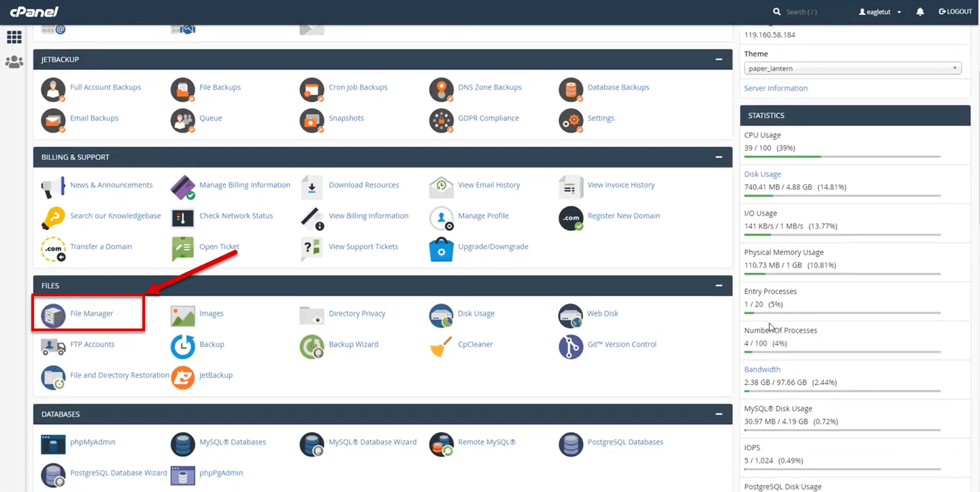Focus the Search field in top bar
Viewport: 980px width, 492px height.
point(801,12)
